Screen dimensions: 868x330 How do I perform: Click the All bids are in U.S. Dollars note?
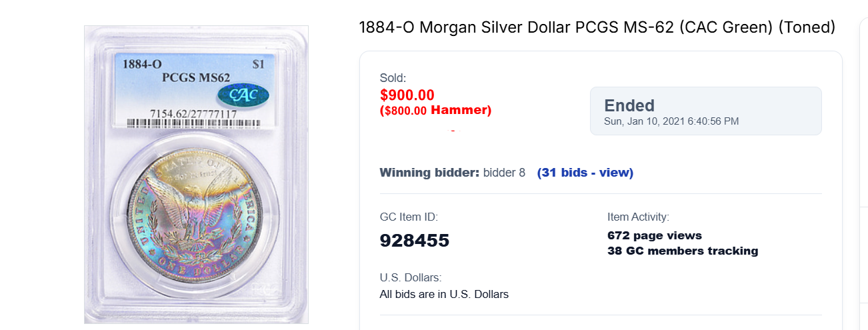point(444,294)
